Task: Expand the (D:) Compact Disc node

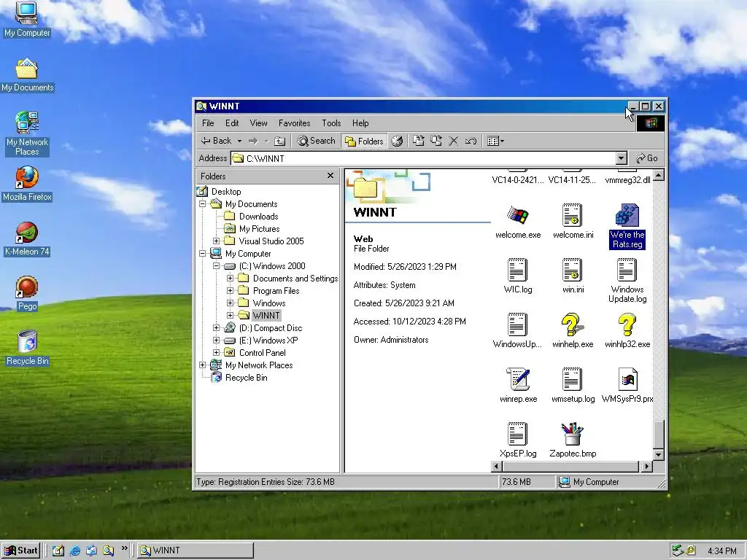Action: coord(216,327)
